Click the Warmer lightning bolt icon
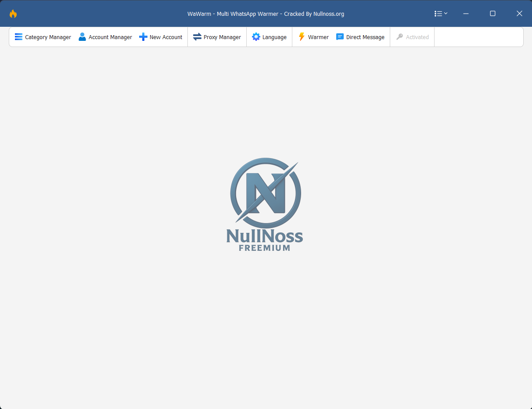Screen dimensions: 532x409 pos(302,37)
